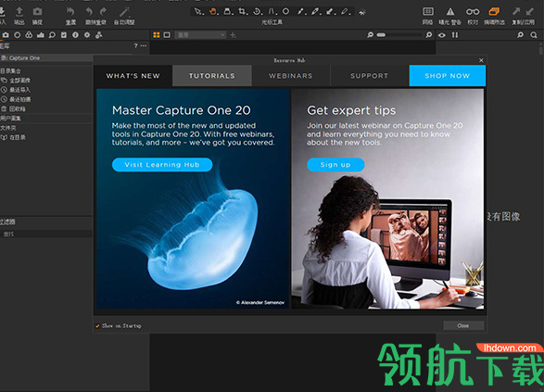
Task: Select the recent imports clock row
Action: pos(47,90)
